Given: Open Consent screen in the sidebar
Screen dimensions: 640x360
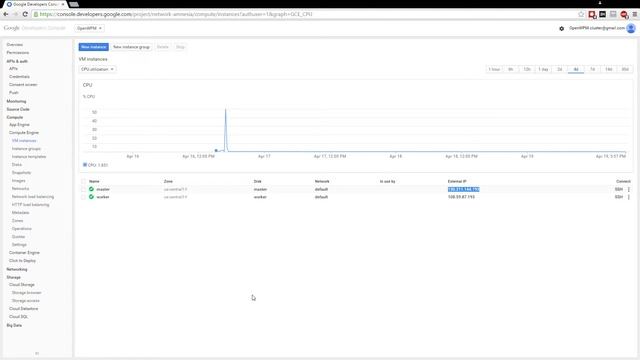Looking at the screenshot, I should click(x=23, y=84).
